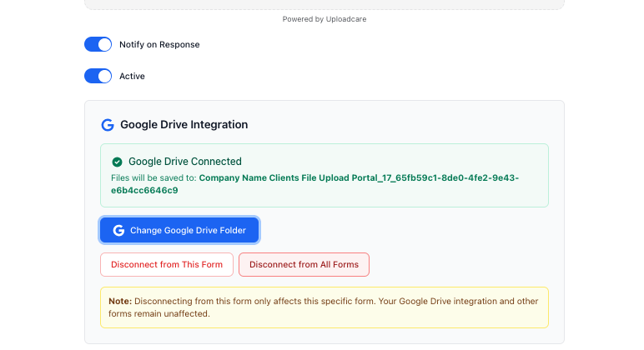Click the dashed upload area above Uploadcare

point(324,4)
